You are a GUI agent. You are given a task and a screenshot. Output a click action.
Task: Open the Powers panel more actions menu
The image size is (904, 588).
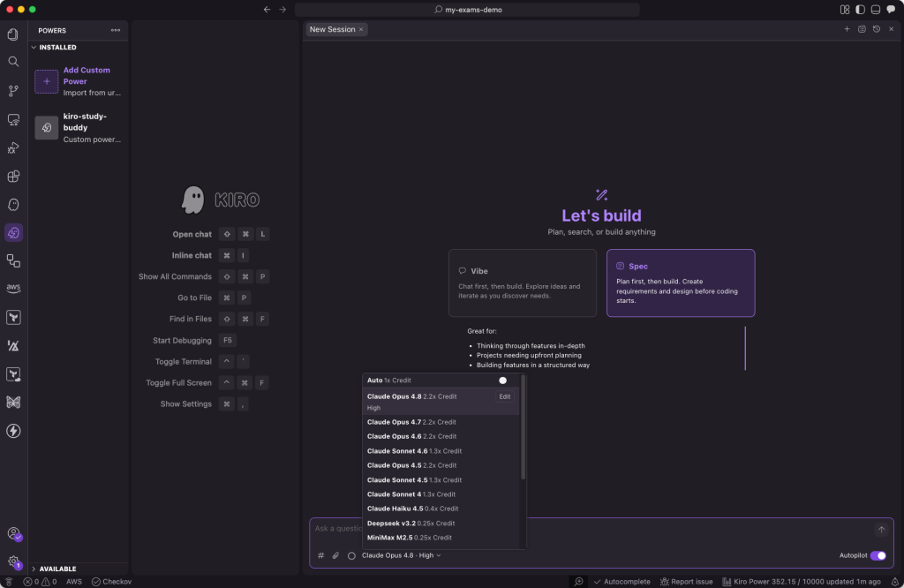click(x=116, y=30)
